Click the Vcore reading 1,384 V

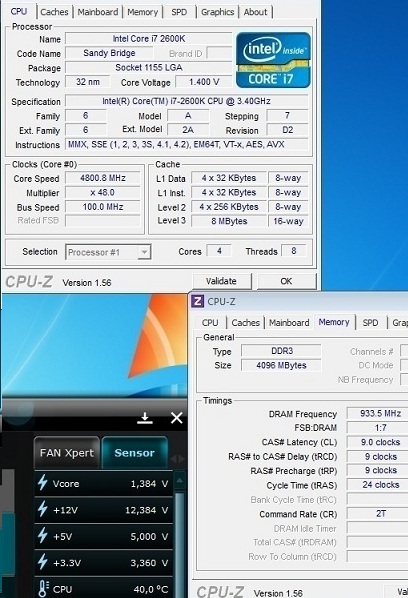[149, 484]
